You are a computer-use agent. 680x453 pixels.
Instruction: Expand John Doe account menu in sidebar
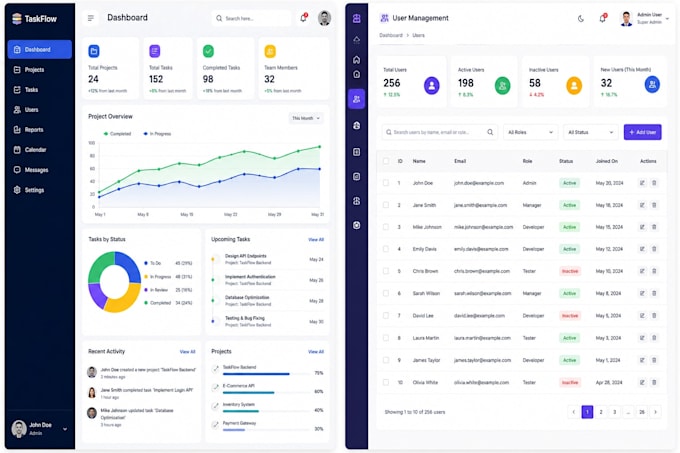click(65, 429)
